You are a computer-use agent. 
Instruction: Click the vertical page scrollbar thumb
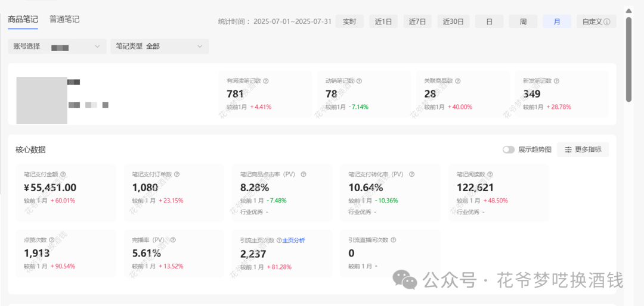(628, 60)
